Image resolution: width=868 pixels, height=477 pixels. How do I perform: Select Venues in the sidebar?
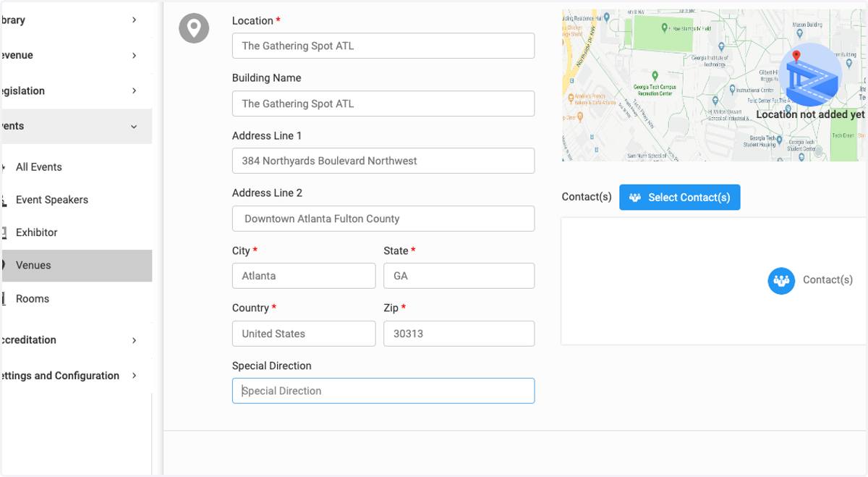(76, 266)
